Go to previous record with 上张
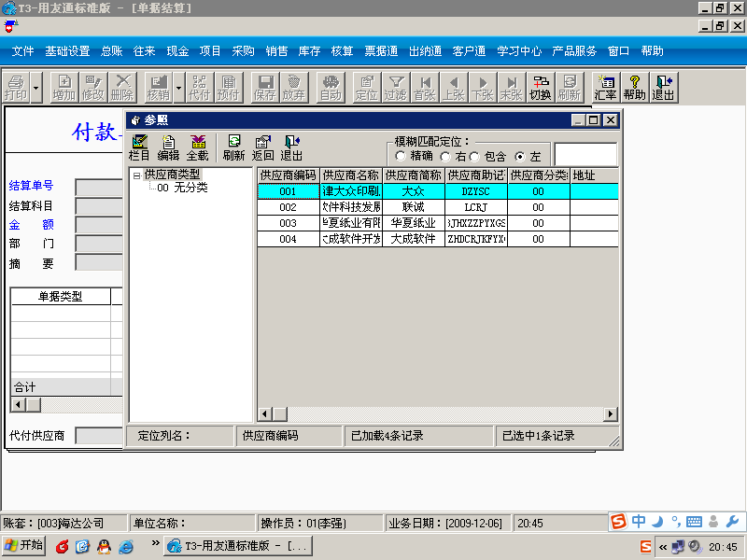This screenshot has height=560, width=747. click(x=454, y=88)
